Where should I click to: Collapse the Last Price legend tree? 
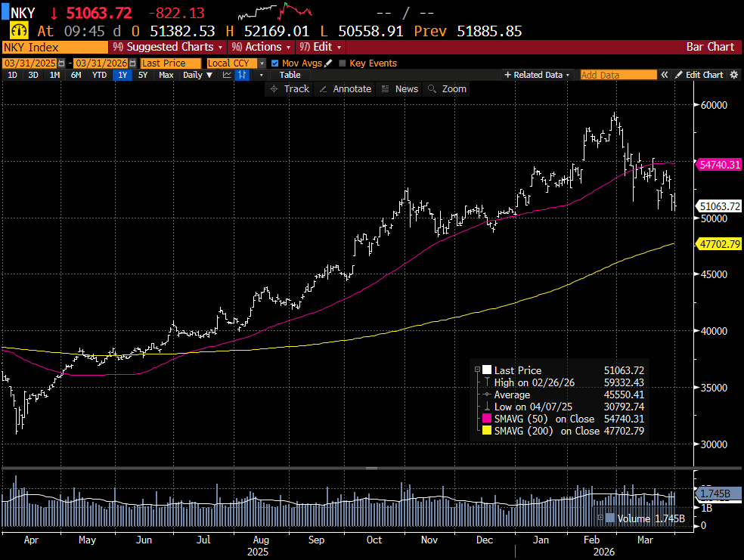point(477,370)
